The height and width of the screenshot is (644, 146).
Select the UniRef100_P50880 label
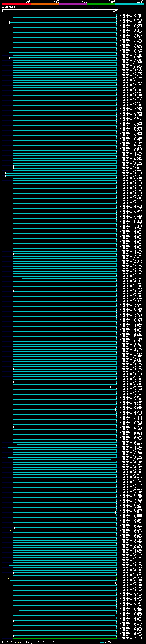coord(131,550)
